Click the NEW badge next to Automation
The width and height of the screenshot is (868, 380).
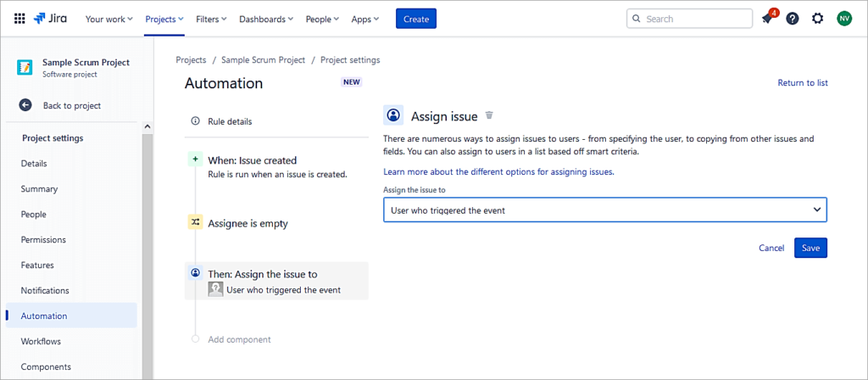[x=352, y=82]
